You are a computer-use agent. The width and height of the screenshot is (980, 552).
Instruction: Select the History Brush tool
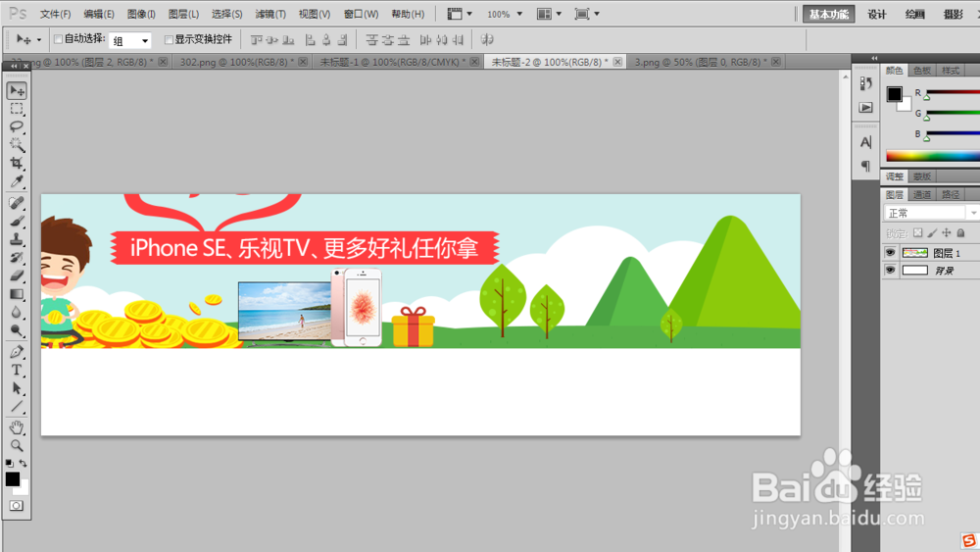tap(17, 257)
